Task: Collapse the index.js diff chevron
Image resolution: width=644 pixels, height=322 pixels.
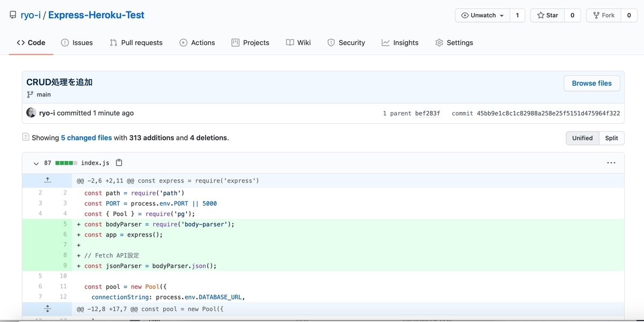Action: [x=36, y=163]
